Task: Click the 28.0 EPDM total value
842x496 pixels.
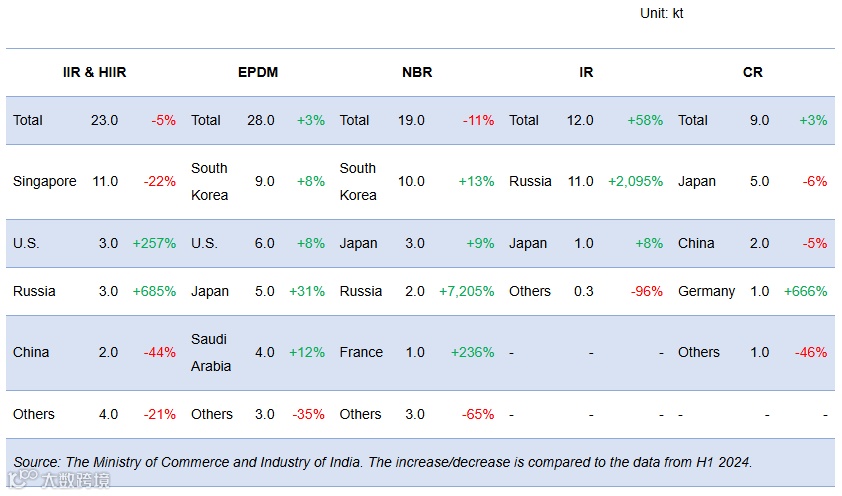Action: pyautogui.click(x=261, y=120)
